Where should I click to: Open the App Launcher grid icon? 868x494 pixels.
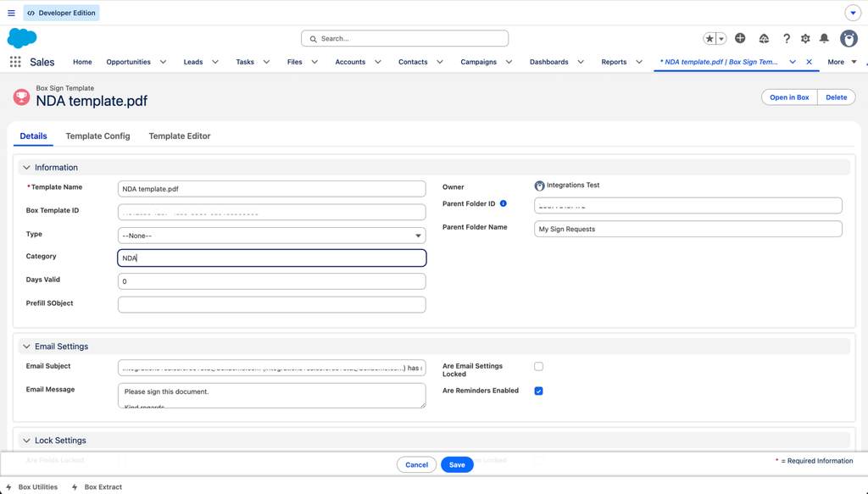pos(15,62)
